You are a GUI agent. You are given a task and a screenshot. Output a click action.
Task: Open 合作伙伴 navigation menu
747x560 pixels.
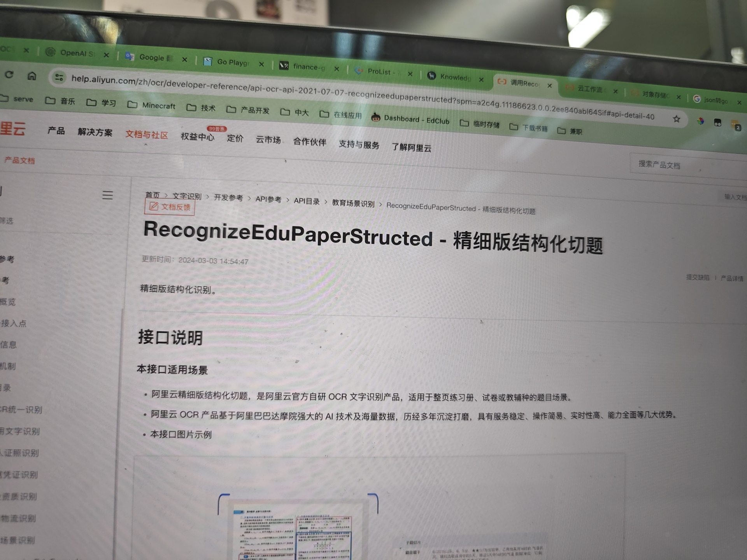pos(310,142)
